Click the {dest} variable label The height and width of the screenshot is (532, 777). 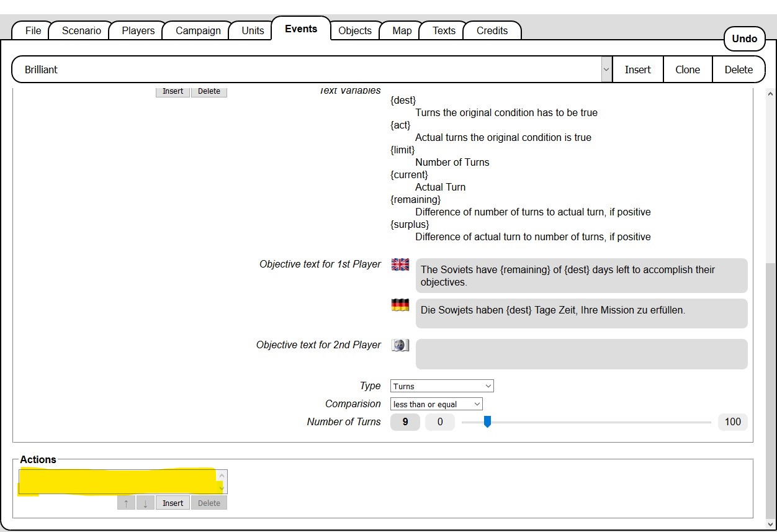click(x=403, y=100)
